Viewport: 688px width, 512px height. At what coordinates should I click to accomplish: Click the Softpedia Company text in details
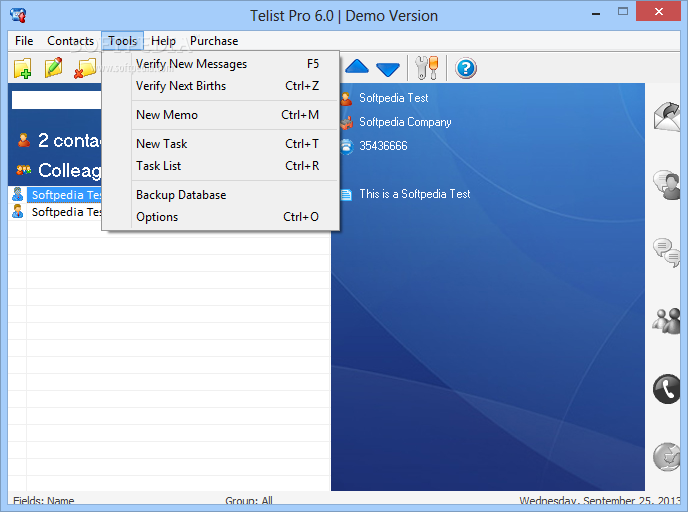[x=405, y=122]
